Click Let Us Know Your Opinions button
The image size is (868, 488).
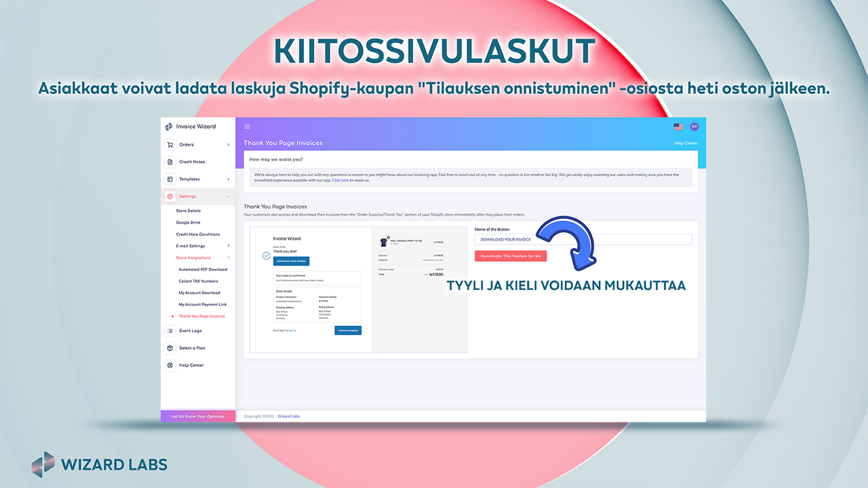[198, 416]
